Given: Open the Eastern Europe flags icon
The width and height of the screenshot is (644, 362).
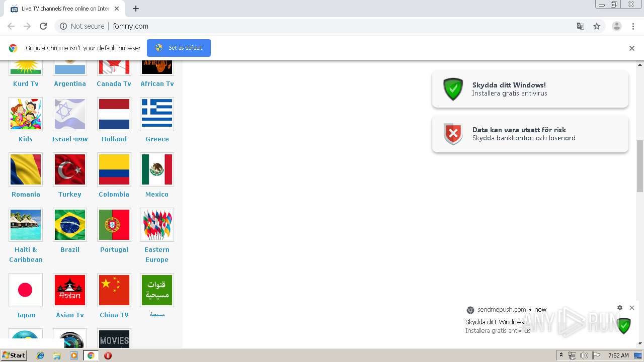Looking at the screenshot, I should [x=157, y=225].
